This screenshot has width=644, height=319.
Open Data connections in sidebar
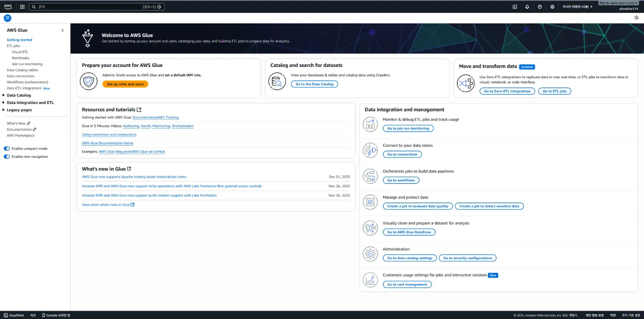[x=21, y=76]
